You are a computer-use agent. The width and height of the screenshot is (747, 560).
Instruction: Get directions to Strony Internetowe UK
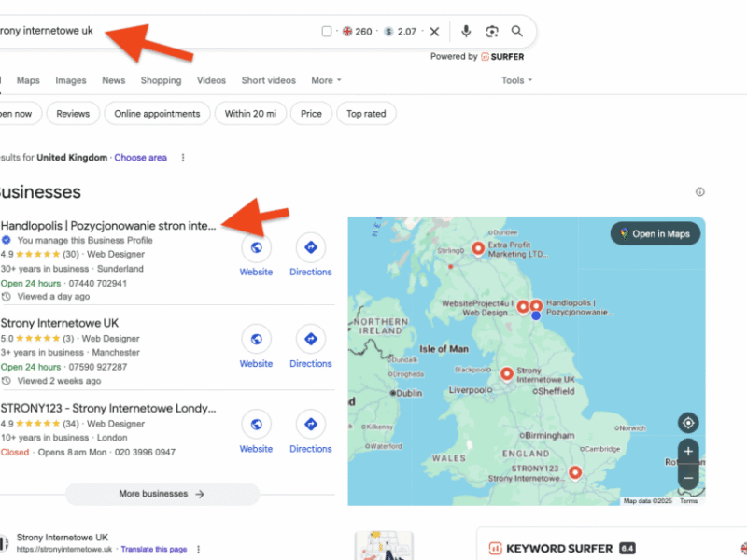click(310, 339)
